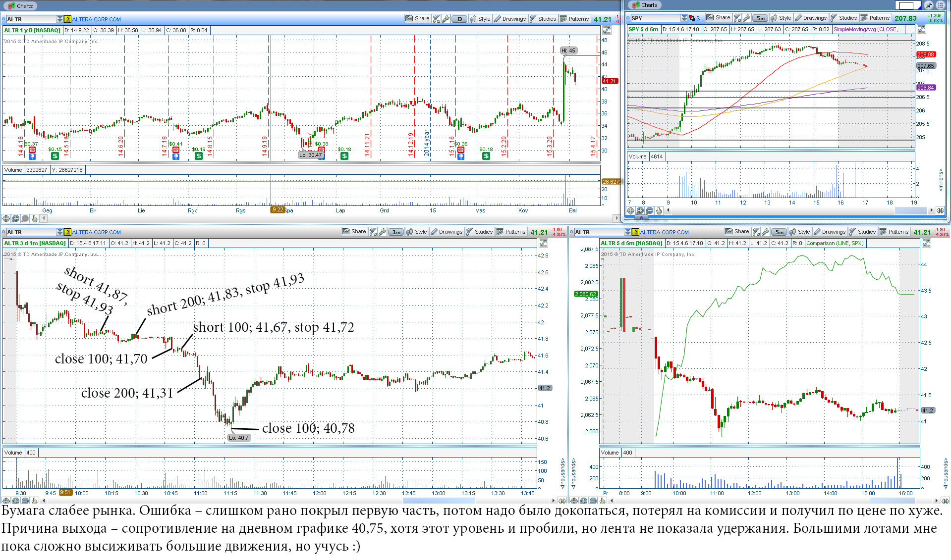Open settings wrench in ALTR 1m chart
The height and width of the screenshot is (560, 951).
click(382, 232)
